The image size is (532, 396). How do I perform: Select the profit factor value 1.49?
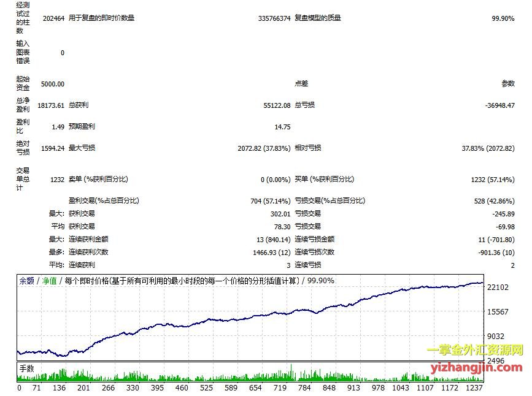pyautogui.click(x=58, y=127)
